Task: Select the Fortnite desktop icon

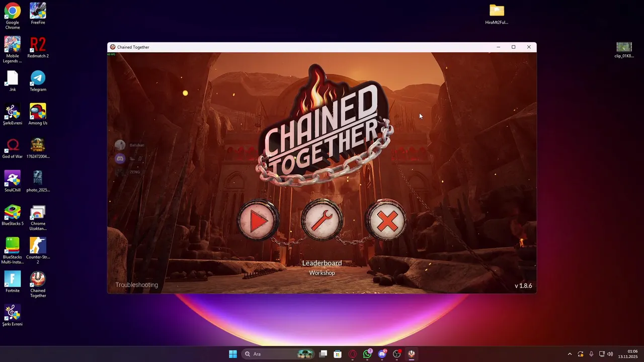Action: click(x=13, y=283)
